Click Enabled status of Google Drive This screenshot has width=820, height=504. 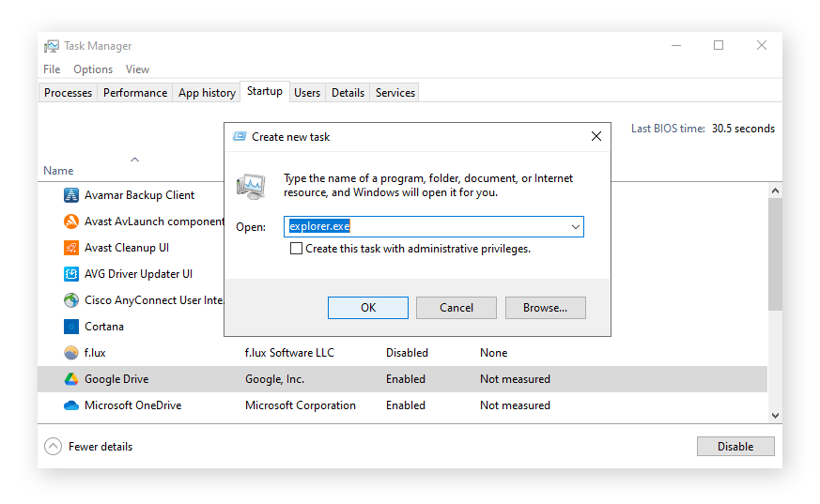coord(405,379)
